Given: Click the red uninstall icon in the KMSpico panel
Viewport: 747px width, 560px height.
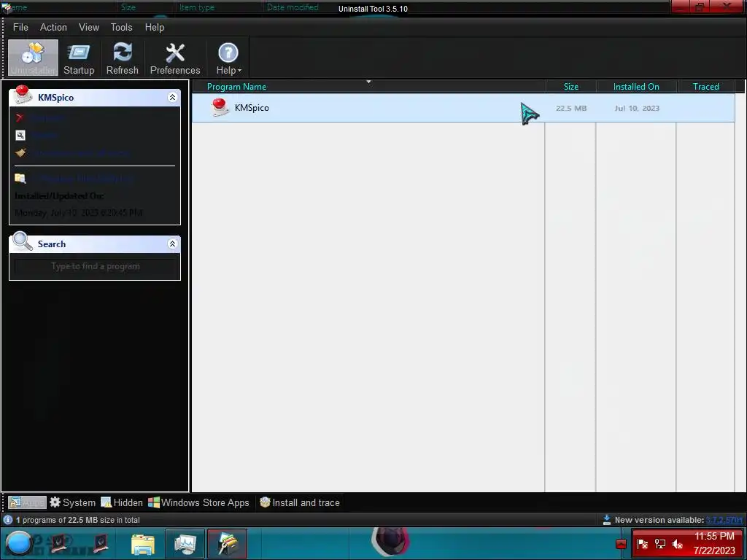Looking at the screenshot, I should coord(20,117).
